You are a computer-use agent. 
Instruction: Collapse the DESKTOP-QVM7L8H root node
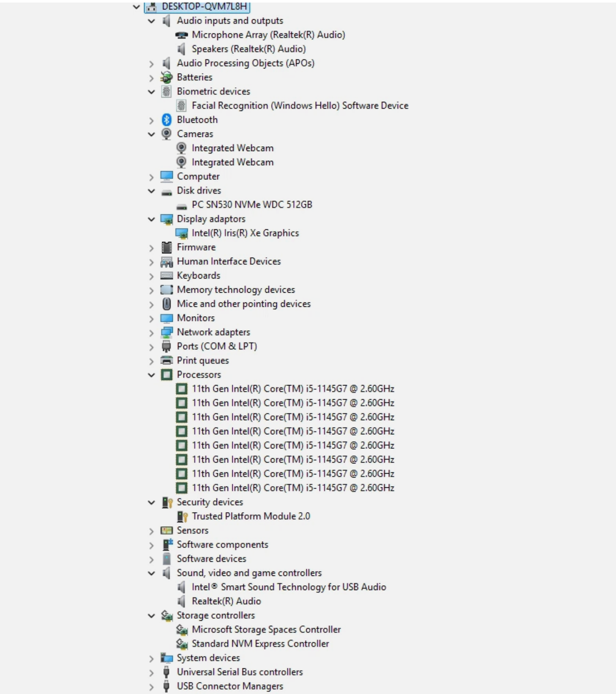136,7
